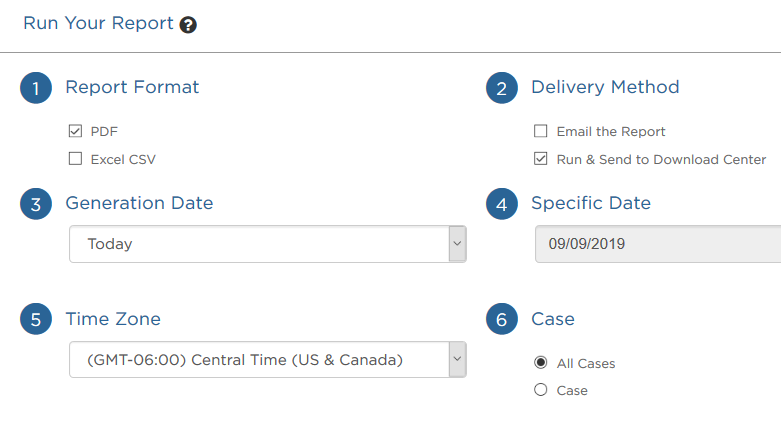Choose the single Case radio button
Screen dimensions: 781x435
coord(540,390)
